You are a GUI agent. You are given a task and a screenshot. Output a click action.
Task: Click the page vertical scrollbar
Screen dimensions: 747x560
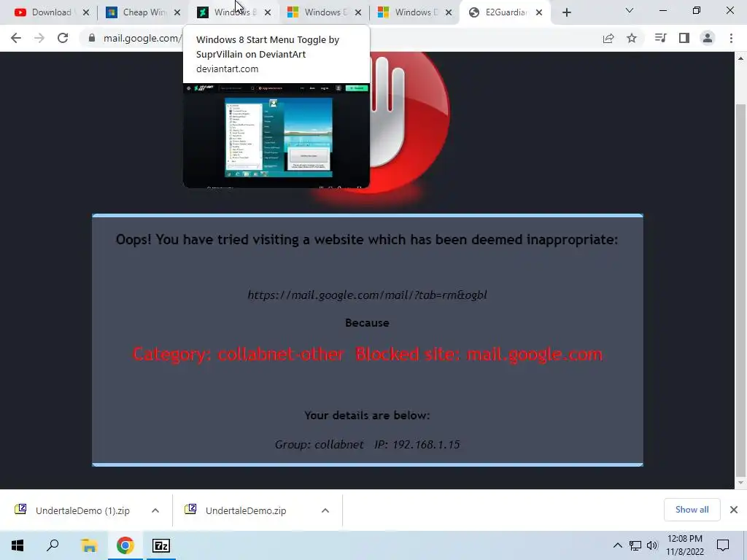coord(740,290)
